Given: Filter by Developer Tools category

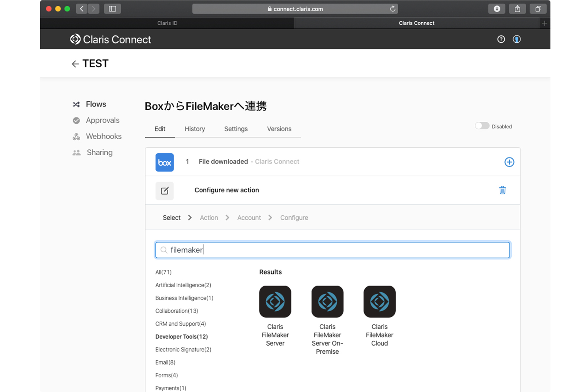Looking at the screenshot, I should click(181, 337).
